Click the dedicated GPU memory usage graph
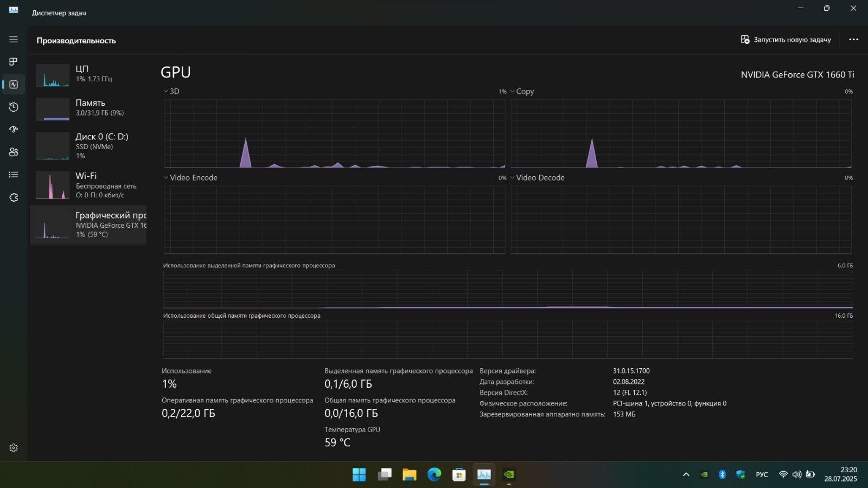This screenshot has width=868, height=488. (508, 290)
